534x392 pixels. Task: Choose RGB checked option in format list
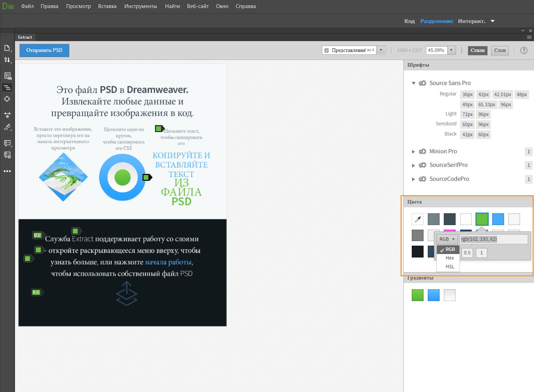[x=448, y=249]
